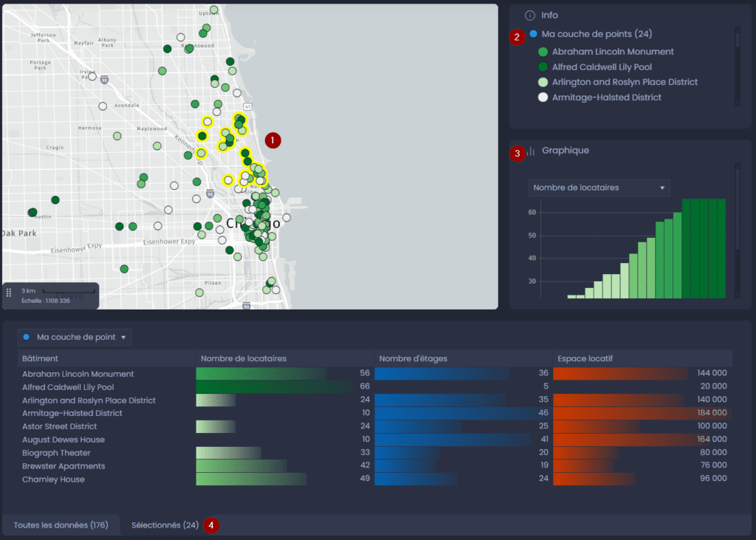
Task: Toggle Abraham Lincoln Monument legend dot
Action: (543, 52)
